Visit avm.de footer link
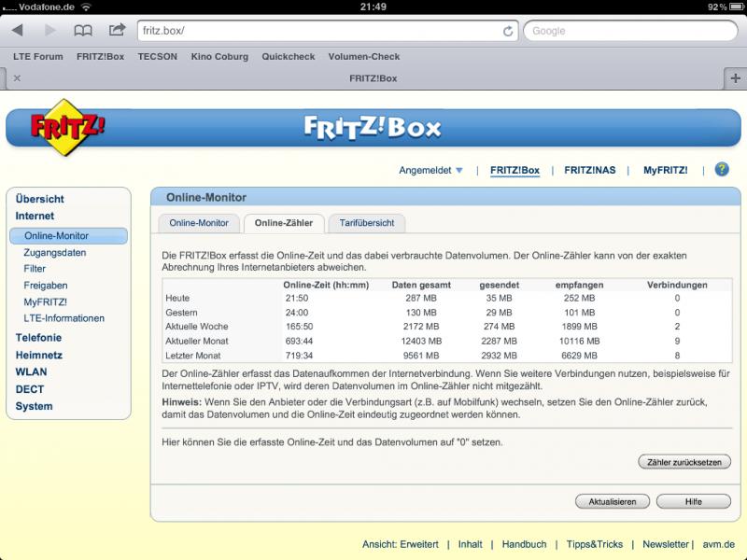This screenshot has height=560, width=747. (x=718, y=544)
